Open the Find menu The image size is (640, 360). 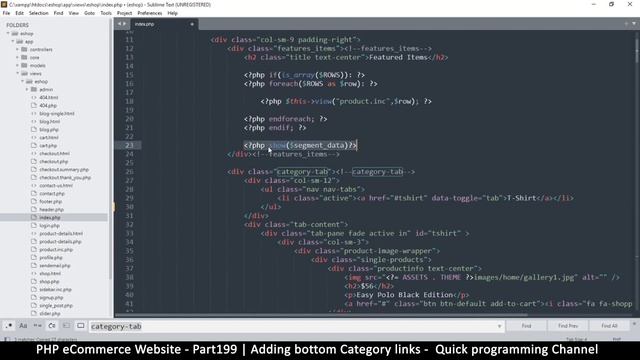coord(58,13)
